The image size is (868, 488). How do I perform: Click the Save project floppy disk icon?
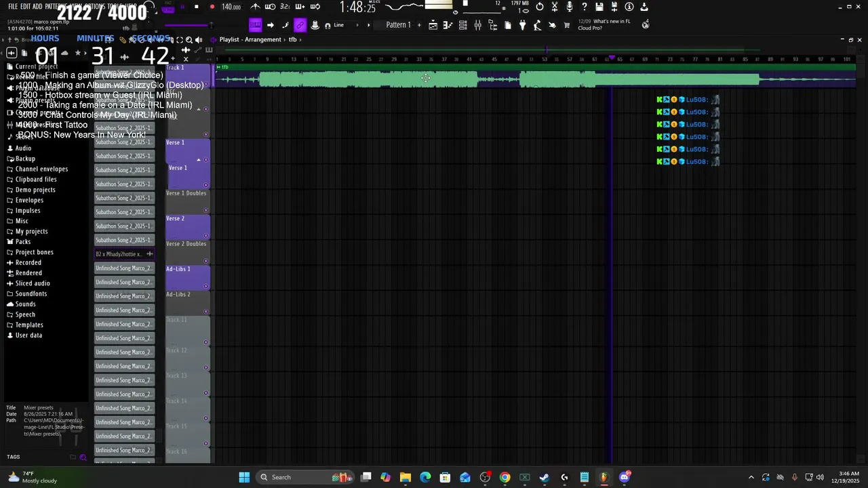pos(599,7)
